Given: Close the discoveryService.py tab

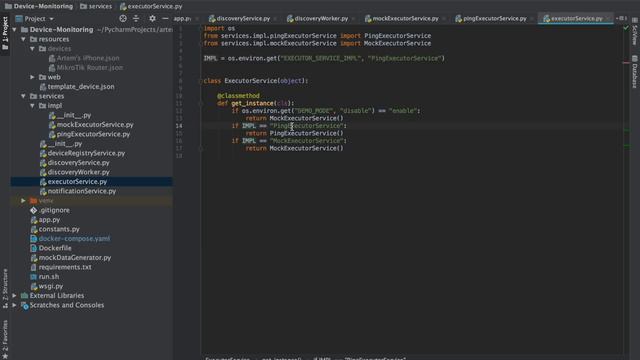Looking at the screenshot, I should tap(275, 19).
